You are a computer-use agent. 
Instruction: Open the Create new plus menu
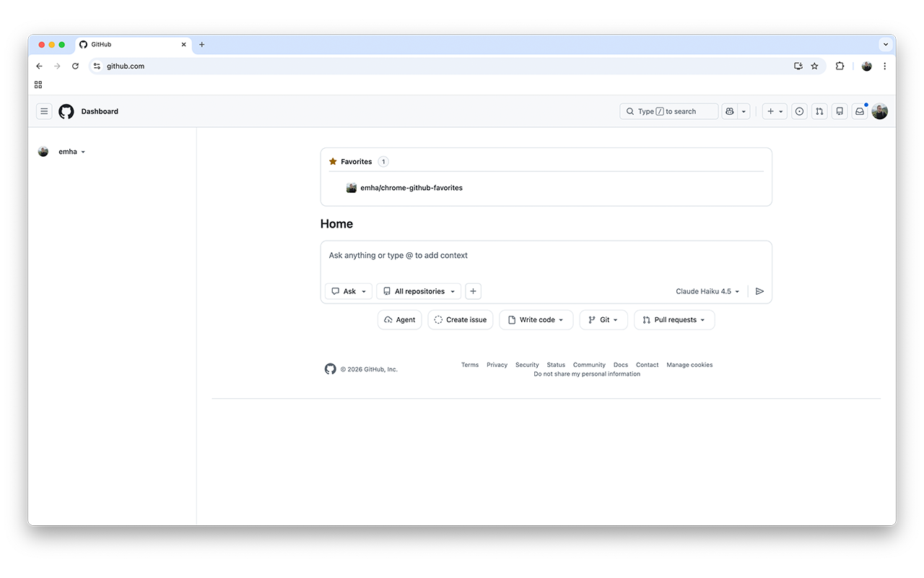pos(775,111)
